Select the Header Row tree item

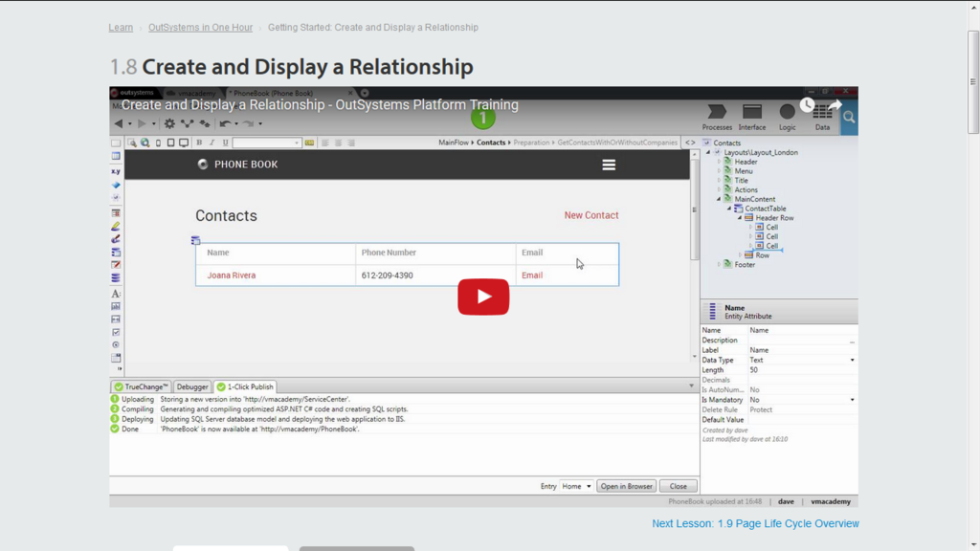pyautogui.click(x=774, y=218)
